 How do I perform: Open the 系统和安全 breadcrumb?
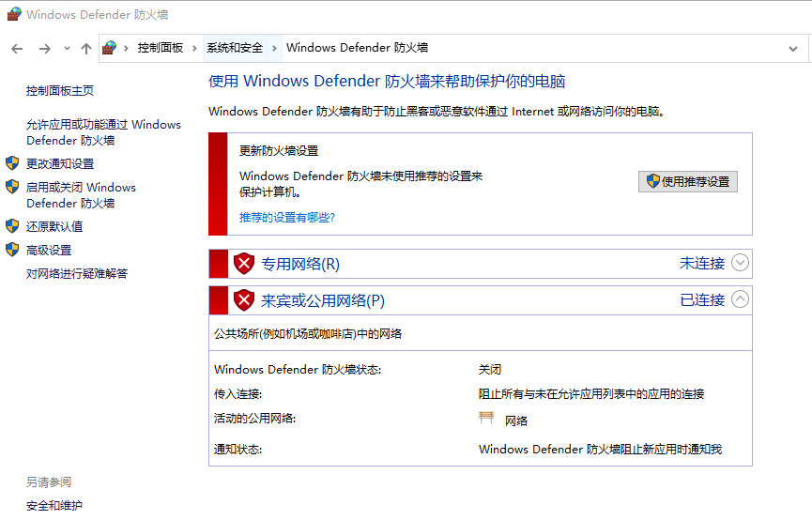[x=235, y=48]
